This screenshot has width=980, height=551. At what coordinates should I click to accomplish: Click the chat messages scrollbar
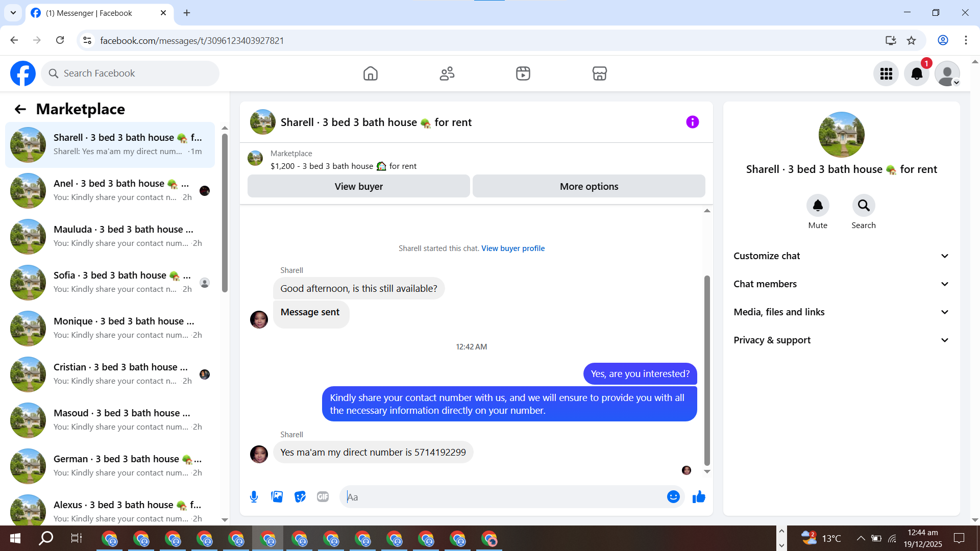(x=707, y=370)
